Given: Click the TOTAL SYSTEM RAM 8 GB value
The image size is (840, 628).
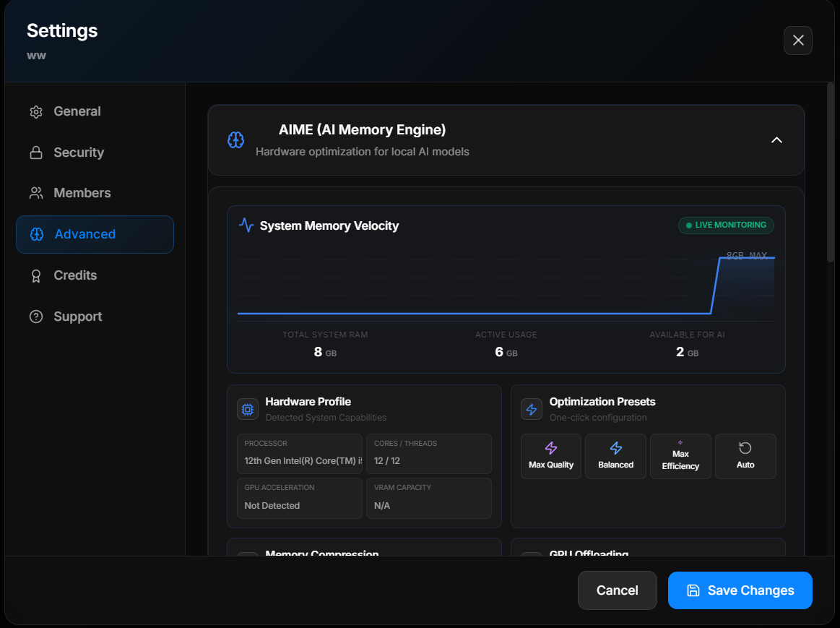Looking at the screenshot, I should tap(325, 352).
